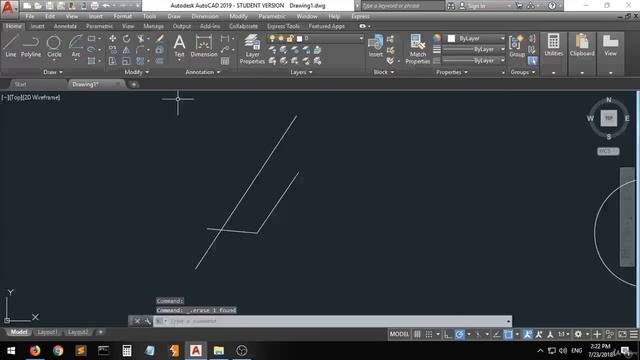Image resolution: width=640 pixels, height=360 pixels.
Task: Expand the Draw panel
Action: 53,72
